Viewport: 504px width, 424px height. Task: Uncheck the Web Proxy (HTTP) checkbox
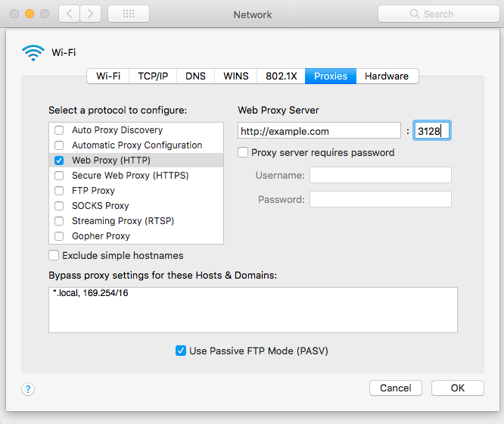point(59,161)
